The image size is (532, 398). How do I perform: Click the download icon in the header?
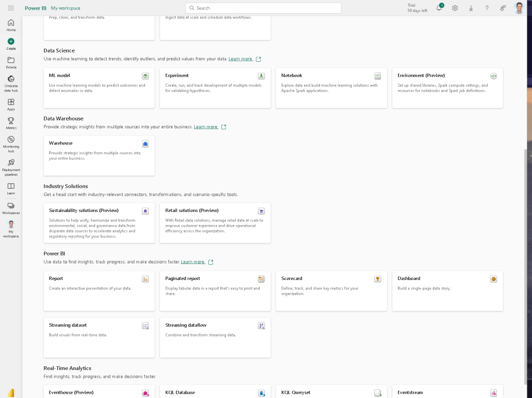coord(471,8)
